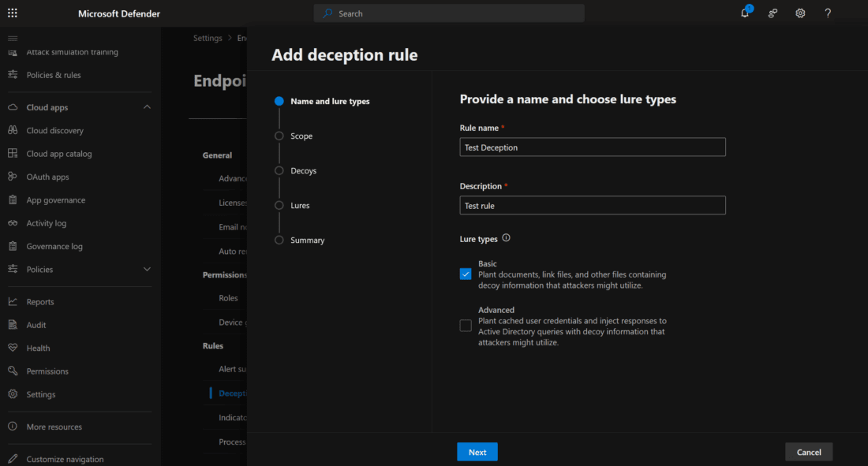
Task: Click the Cancel button
Action: pos(809,452)
